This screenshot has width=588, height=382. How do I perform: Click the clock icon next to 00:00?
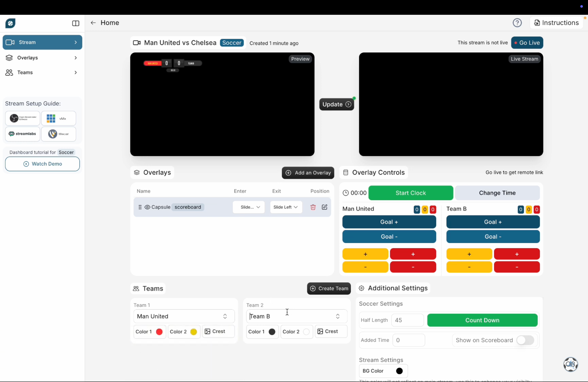click(346, 193)
